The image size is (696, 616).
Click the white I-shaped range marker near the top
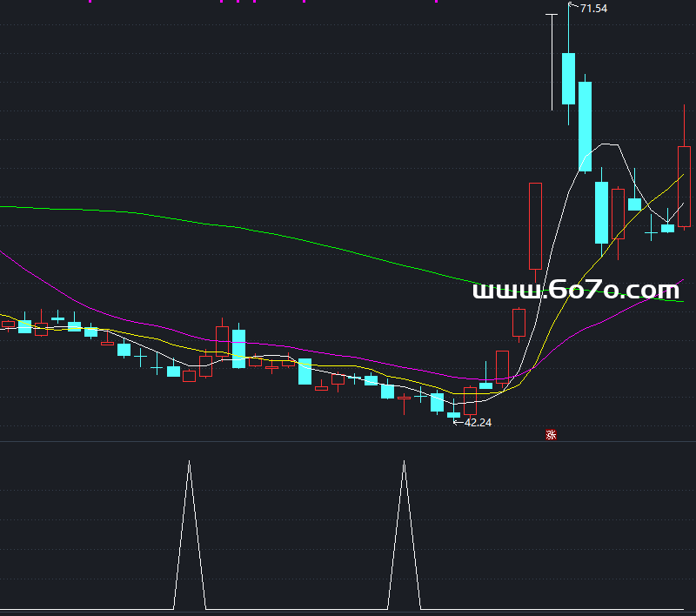pos(552,62)
